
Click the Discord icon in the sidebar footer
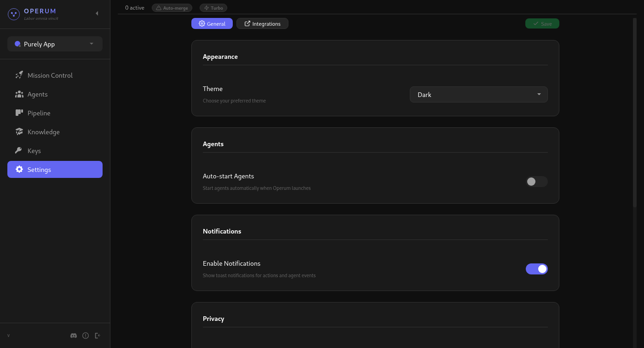click(74, 336)
